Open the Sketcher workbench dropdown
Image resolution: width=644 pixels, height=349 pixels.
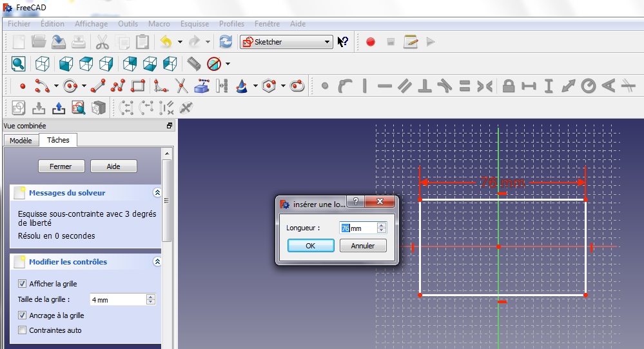[x=286, y=42]
